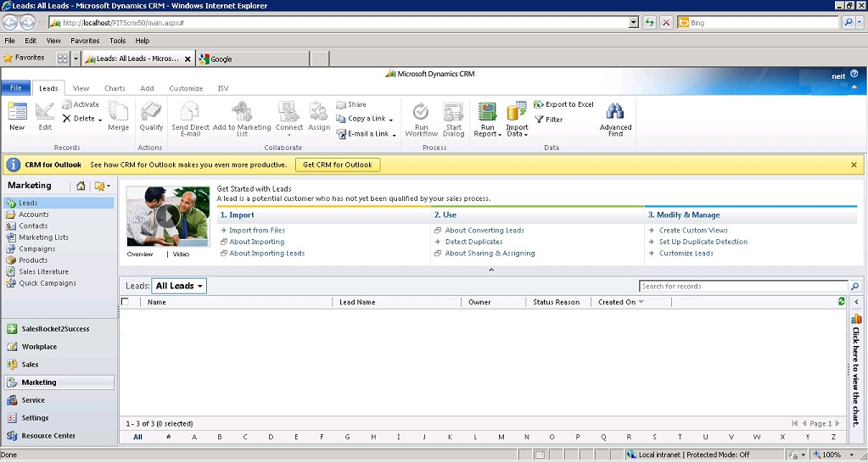Minimize the ribbon using the arrow
868x463 pixels.
pyautogui.click(x=854, y=87)
